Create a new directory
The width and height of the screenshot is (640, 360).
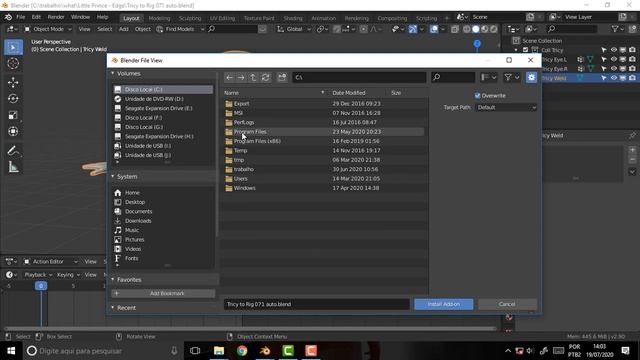282,77
